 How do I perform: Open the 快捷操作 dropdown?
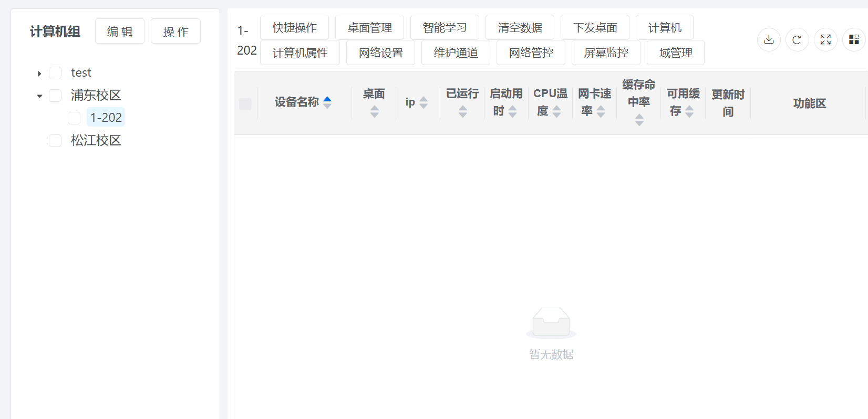click(294, 27)
